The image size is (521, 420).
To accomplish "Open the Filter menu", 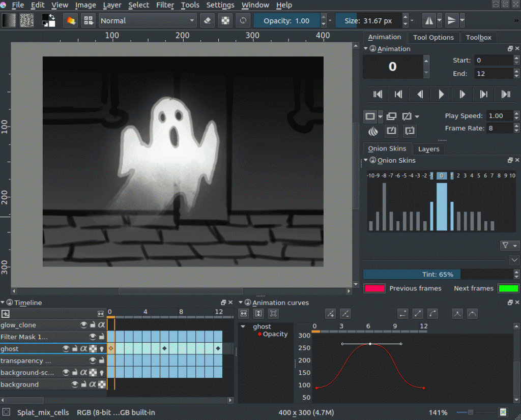I will pyautogui.click(x=165, y=5).
